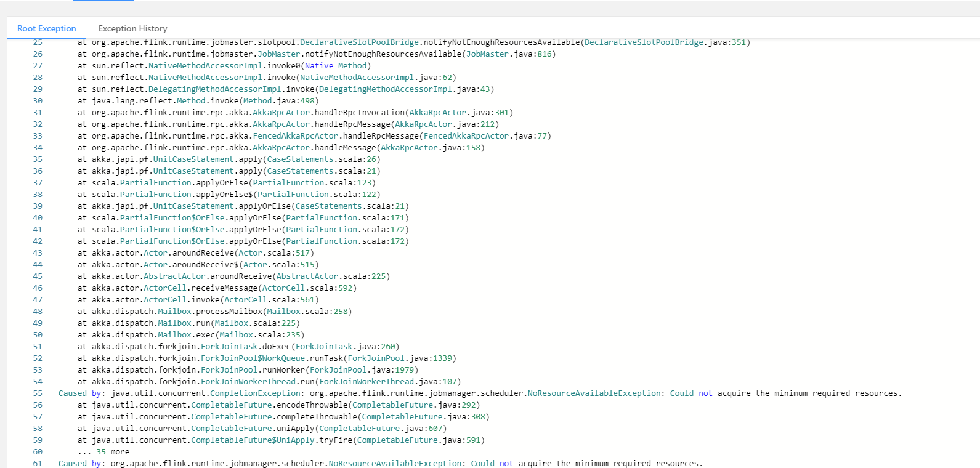Click the AbstractActor.aroundReceive stack line

pyautogui.click(x=233, y=276)
